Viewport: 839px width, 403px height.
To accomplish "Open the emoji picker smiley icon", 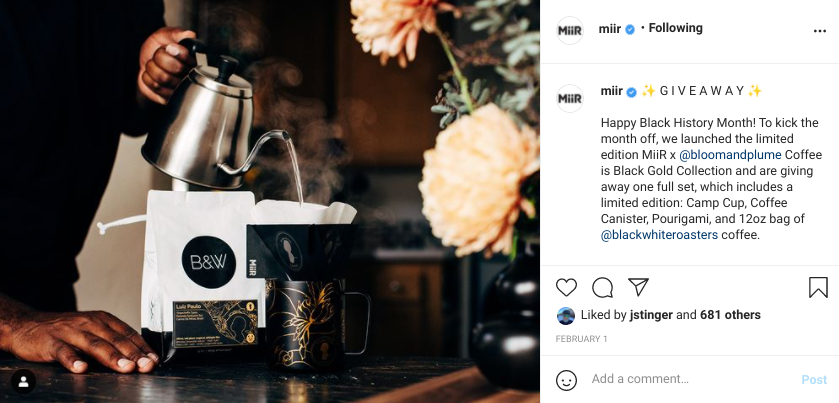I will (x=567, y=380).
